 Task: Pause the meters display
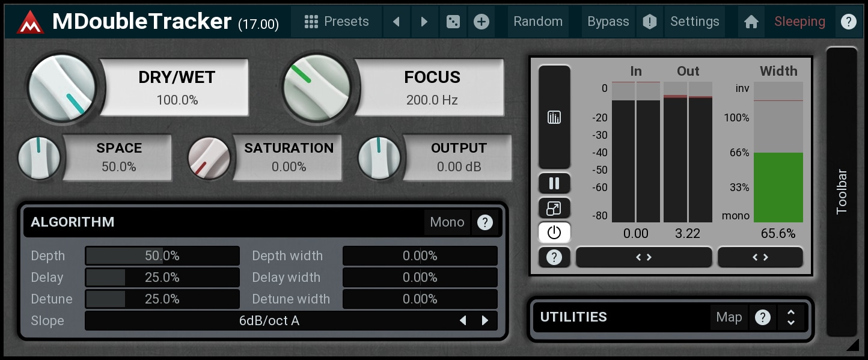point(554,183)
